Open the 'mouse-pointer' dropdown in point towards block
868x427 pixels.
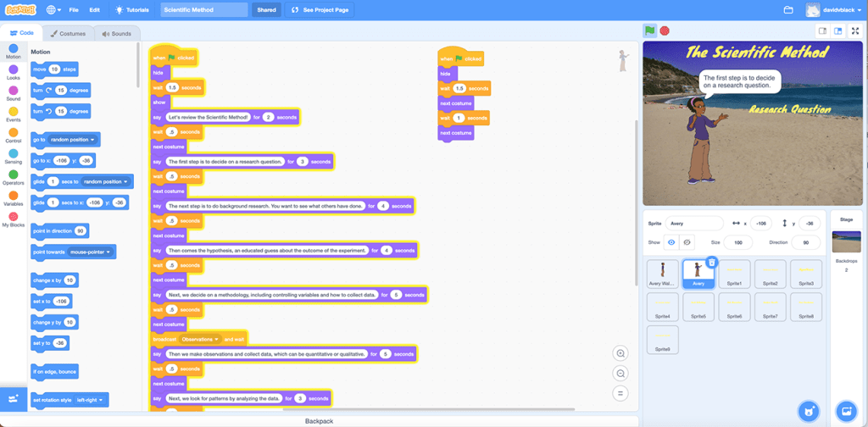(x=92, y=252)
